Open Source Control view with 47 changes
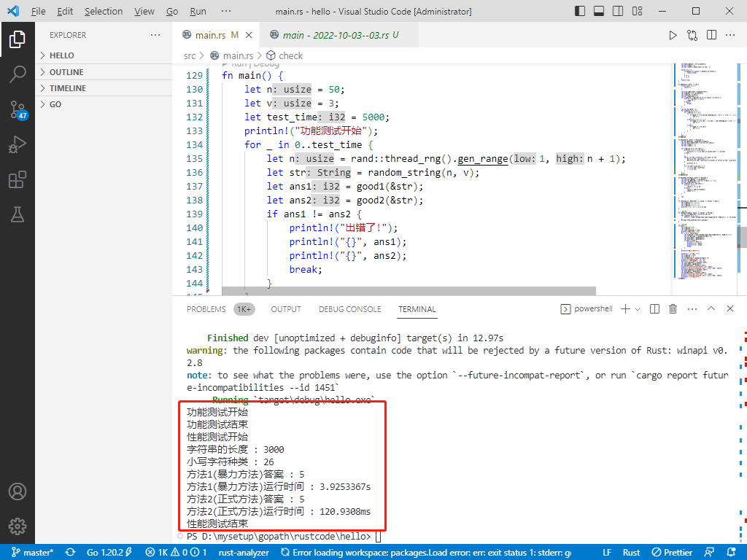Screen dimensions: 747x560 click(18, 109)
